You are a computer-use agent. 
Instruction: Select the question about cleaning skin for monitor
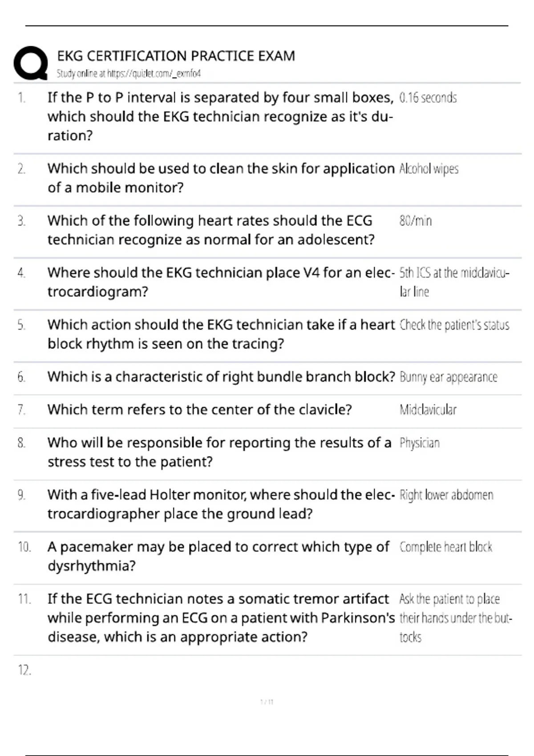pos(221,178)
